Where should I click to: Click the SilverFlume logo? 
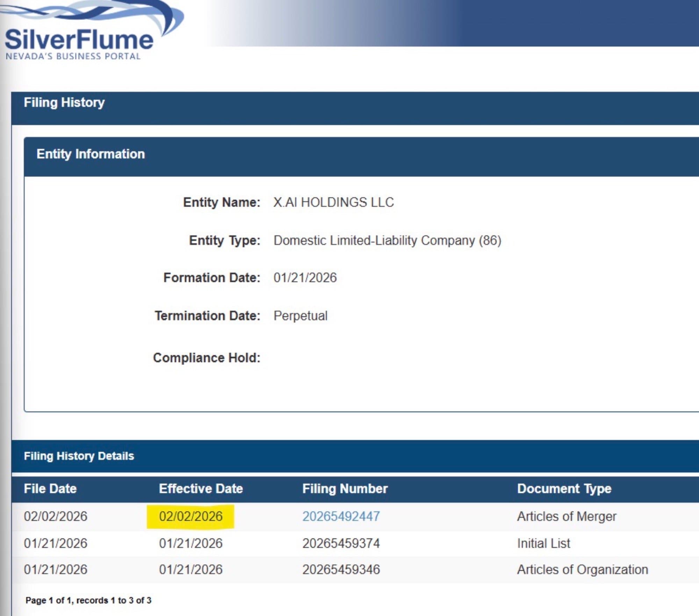(x=79, y=38)
